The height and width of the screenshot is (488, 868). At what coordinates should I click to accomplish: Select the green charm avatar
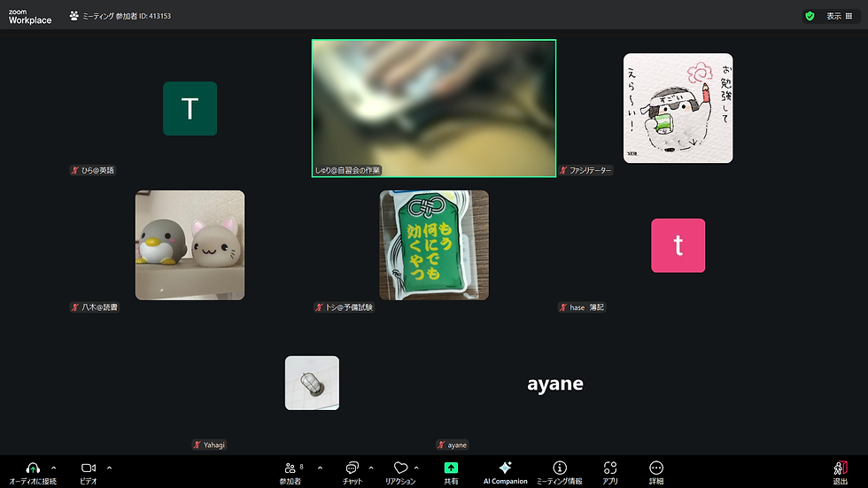click(x=434, y=245)
